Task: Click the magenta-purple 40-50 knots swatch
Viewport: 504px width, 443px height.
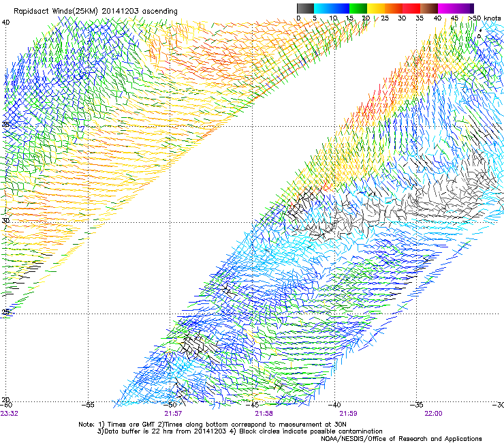Action: coord(456,8)
